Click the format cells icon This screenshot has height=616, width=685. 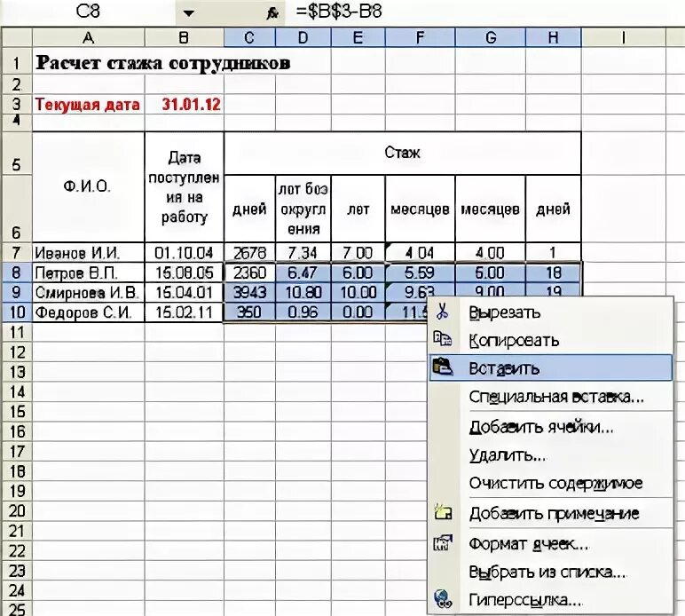click(443, 543)
